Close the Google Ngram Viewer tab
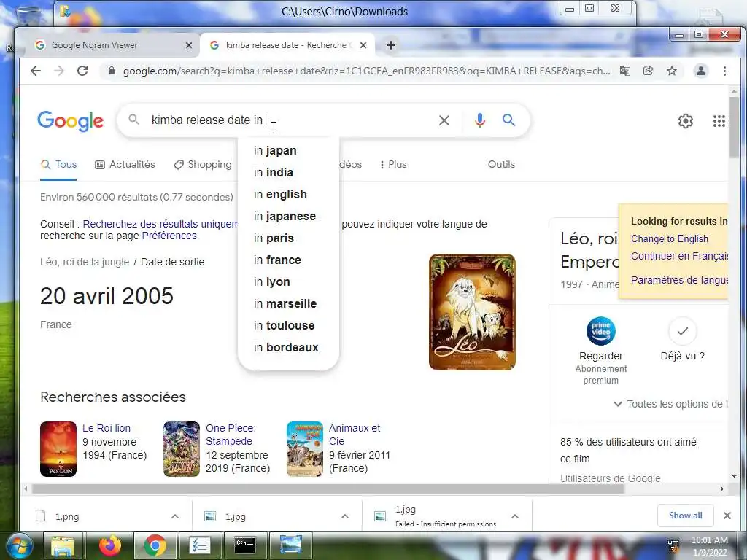 189,45
